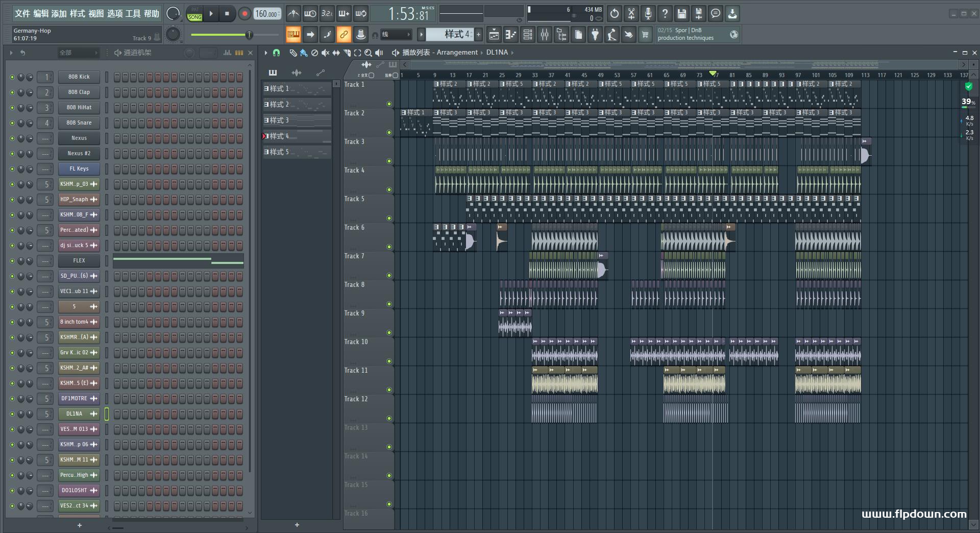Toggle the metronome icon
Screen dimensions: 980x533
293,14
